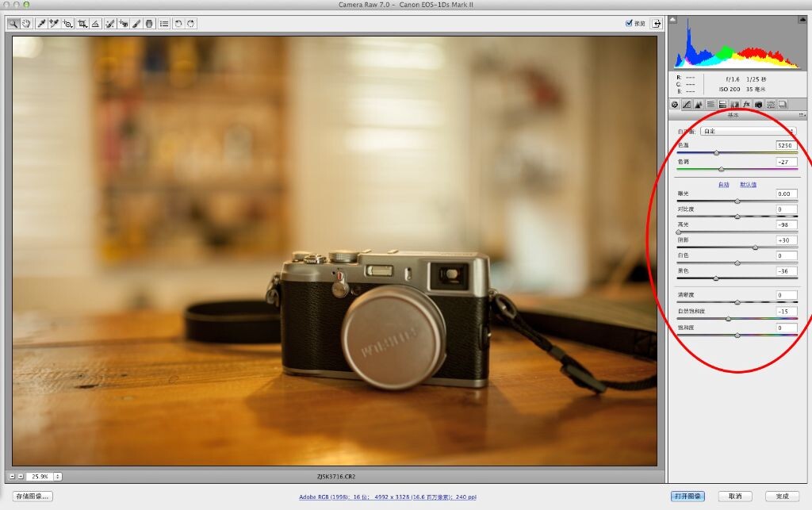Select the Red Eye Removal tool

point(123,23)
